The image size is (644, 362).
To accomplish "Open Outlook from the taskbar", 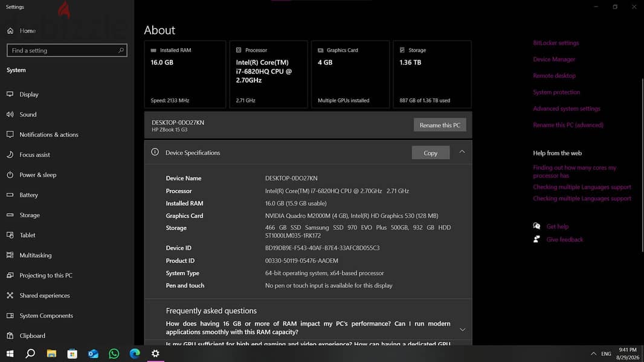I will pyautogui.click(x=93, y=354).
